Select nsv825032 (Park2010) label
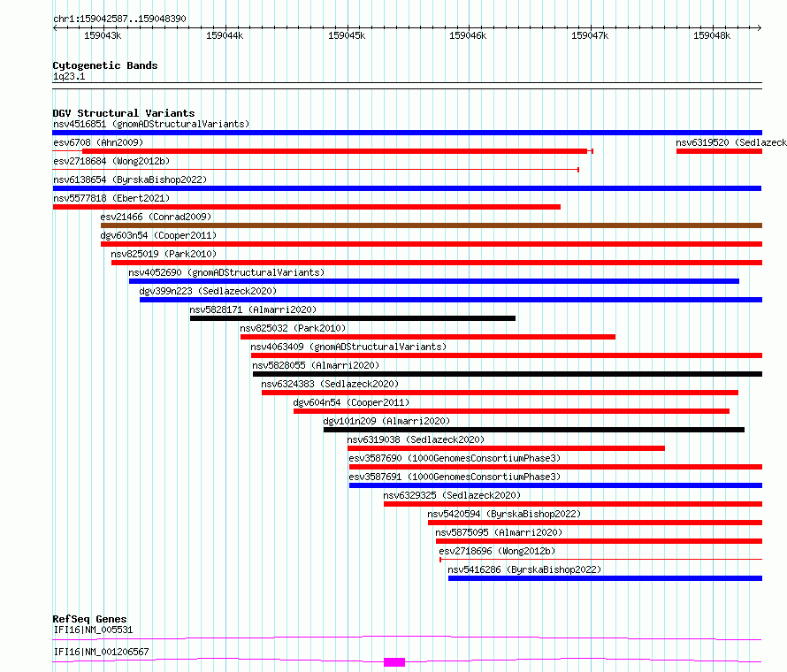Viewport: 787px width, 672px height. tap(293, 328)
